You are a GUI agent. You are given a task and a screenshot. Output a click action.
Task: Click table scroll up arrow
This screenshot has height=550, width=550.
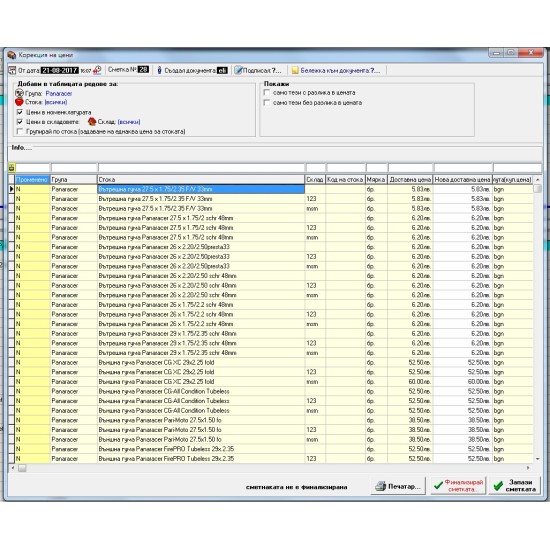point(537,180)
